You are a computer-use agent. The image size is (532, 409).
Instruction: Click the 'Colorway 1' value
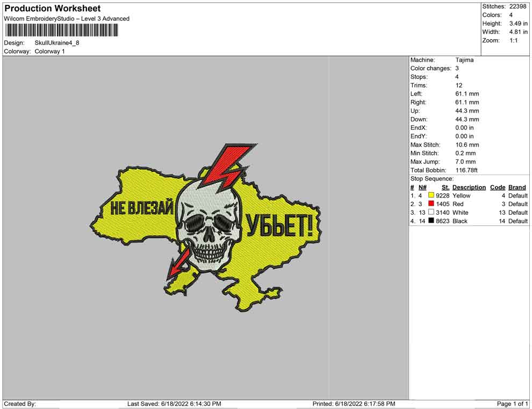click(x=49, y=52)
